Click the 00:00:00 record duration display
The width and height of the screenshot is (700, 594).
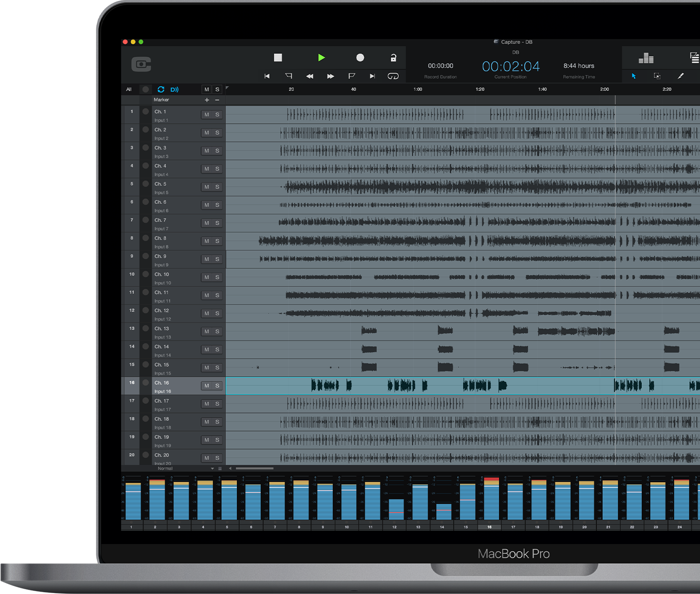pyautogui.click(x=441, y=66)
